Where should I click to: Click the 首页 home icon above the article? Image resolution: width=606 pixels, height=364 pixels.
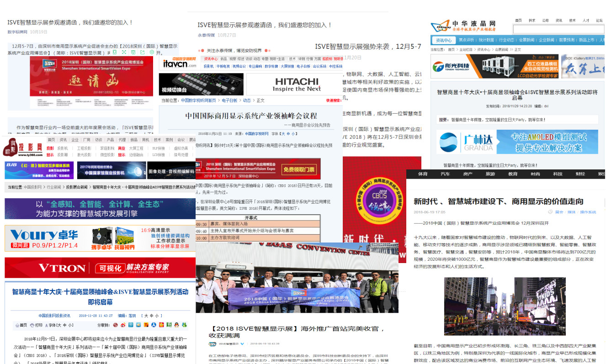18,325
